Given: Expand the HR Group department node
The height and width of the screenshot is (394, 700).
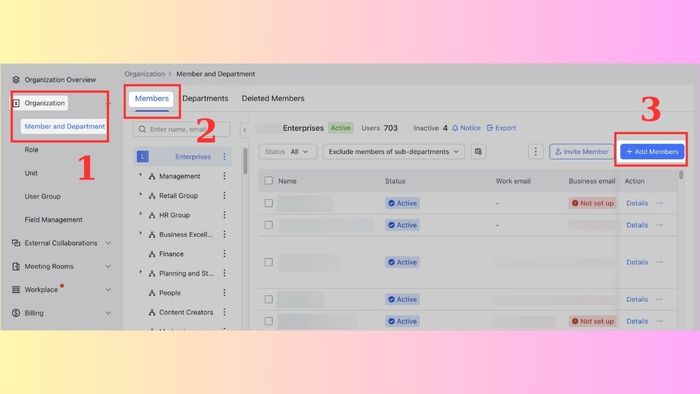Looking at the screenshot, I should pyautogui.click(x=141, y=214).
